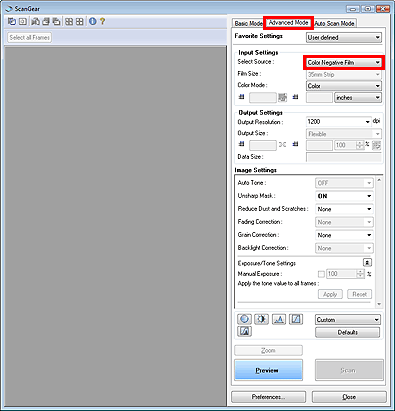This screenshot has height=411, width=395.
Task: Open the Saturation/Color Balance adjustment
Action: (x=244, y=319)
